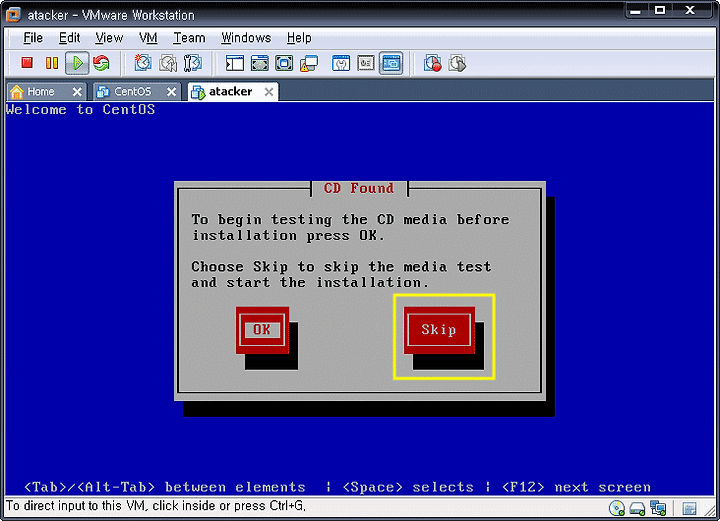
Task: Open the Edit menu
Action: [x=69, y=38]
